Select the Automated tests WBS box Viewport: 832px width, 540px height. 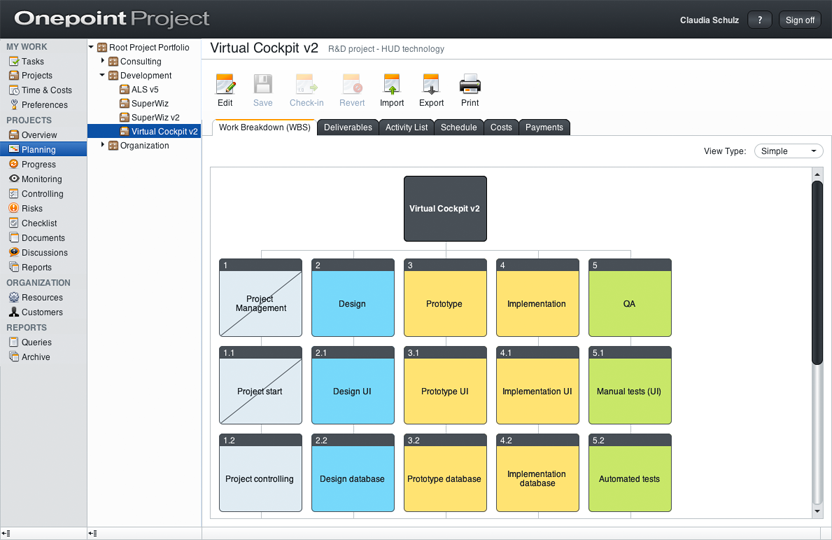tap(630, 473)
